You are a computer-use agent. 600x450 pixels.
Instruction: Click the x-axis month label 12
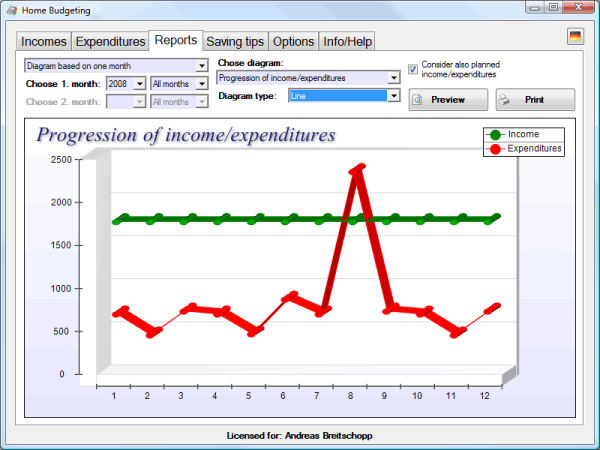[x=484, y=396]
